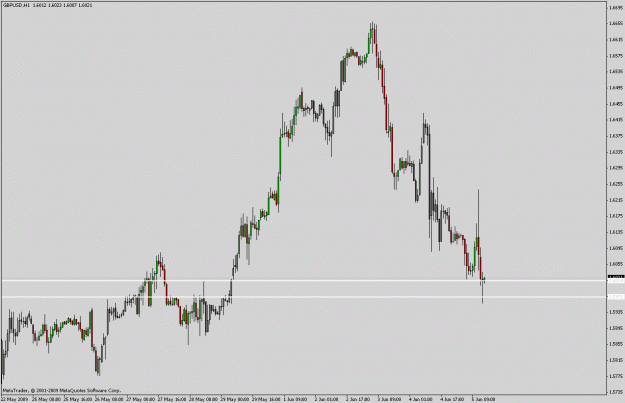Click the lower white line's price tag
Screen dimensions: 625x403
pos(615,297)
